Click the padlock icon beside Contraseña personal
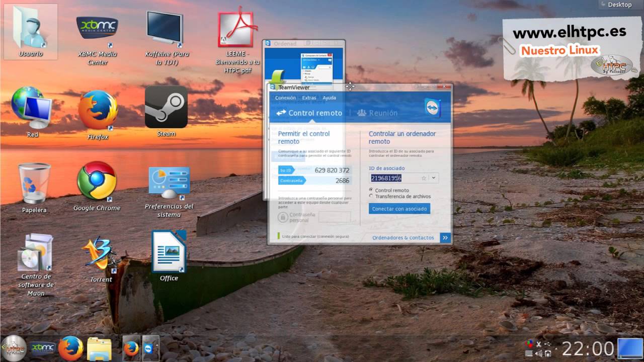 coord(283,217)
